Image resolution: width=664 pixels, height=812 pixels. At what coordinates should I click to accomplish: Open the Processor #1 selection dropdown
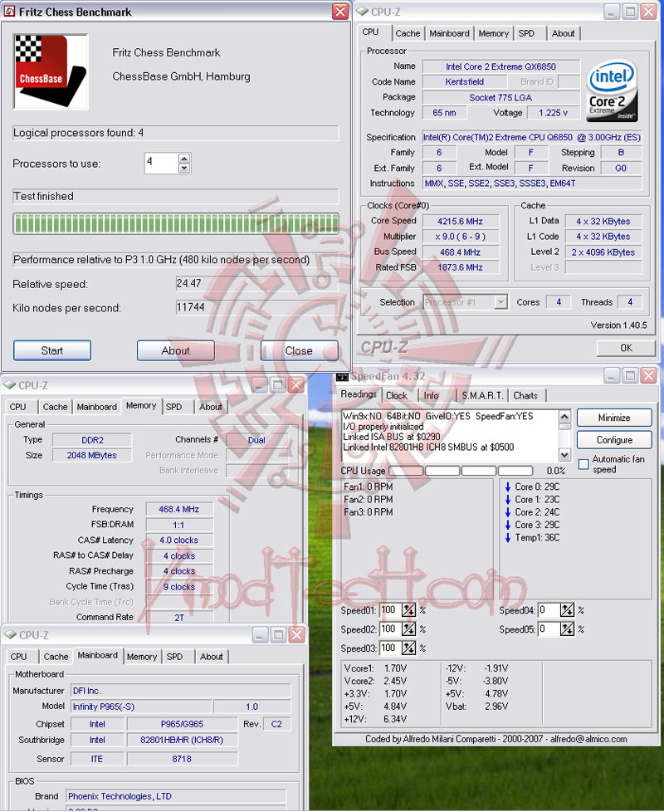[x=500, y=302]
